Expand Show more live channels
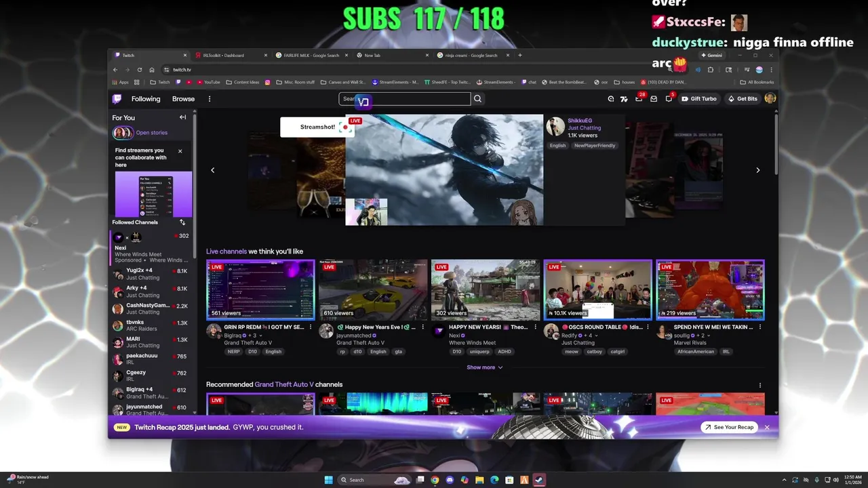The height and width of the screenshot is (488, 868). pyautogui.click(x=485, y=367)
